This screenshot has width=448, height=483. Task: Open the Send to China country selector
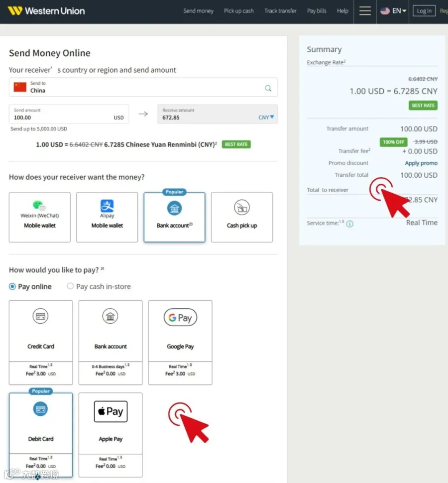point(143,87)
